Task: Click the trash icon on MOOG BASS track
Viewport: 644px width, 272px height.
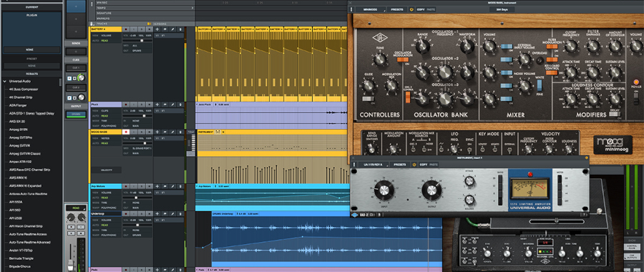Action: pos(180,132)
